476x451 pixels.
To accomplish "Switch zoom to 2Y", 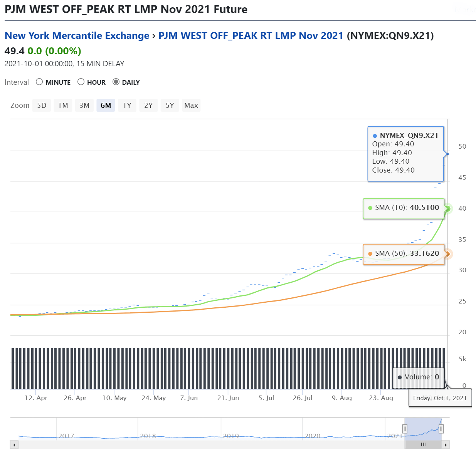I will click(148, 106).
